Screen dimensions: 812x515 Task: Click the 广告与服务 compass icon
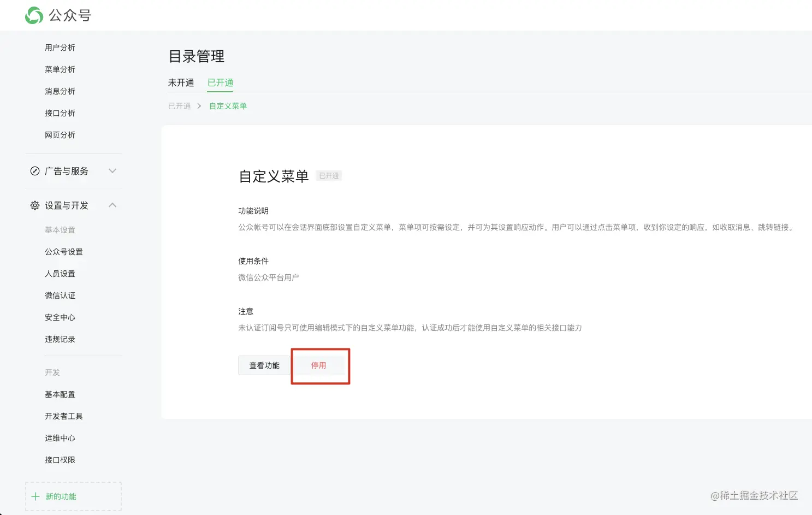coord(35,171)
